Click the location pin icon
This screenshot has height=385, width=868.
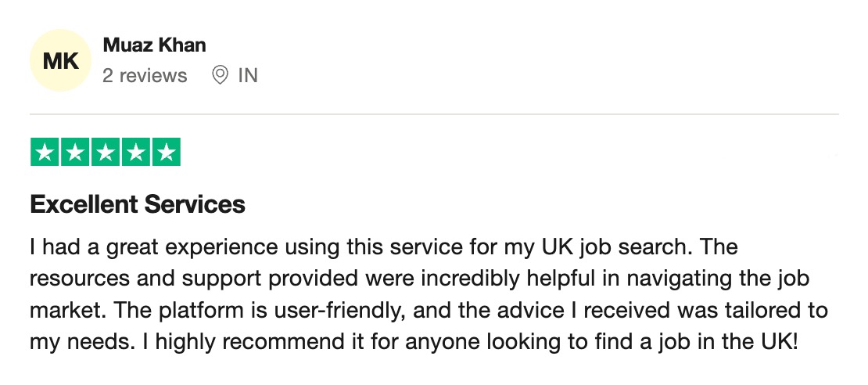(x=221, y=75)
